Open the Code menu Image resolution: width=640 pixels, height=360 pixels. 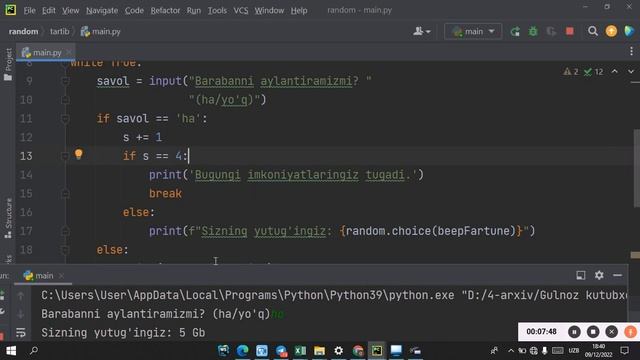(134, 10)
